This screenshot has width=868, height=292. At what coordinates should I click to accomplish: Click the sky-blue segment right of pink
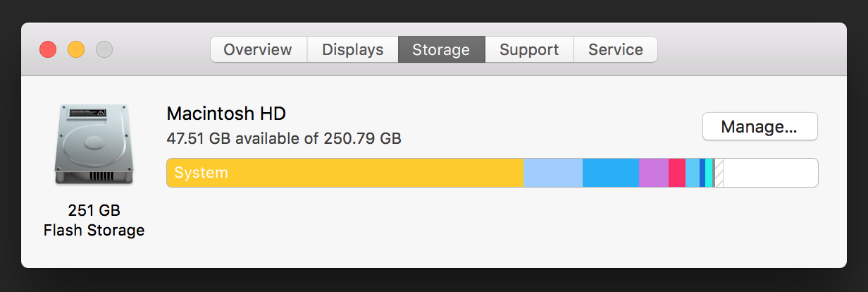point(693,173)
